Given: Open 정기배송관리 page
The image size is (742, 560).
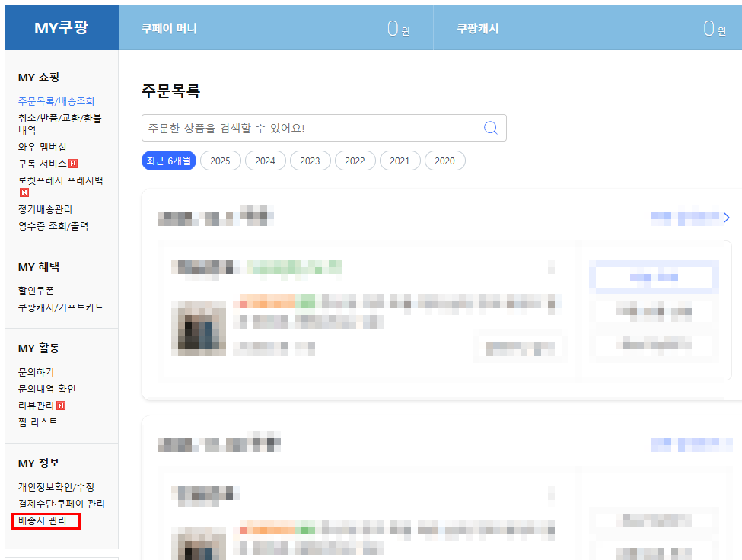Looking at the screenshot, I should click(45, 209).
